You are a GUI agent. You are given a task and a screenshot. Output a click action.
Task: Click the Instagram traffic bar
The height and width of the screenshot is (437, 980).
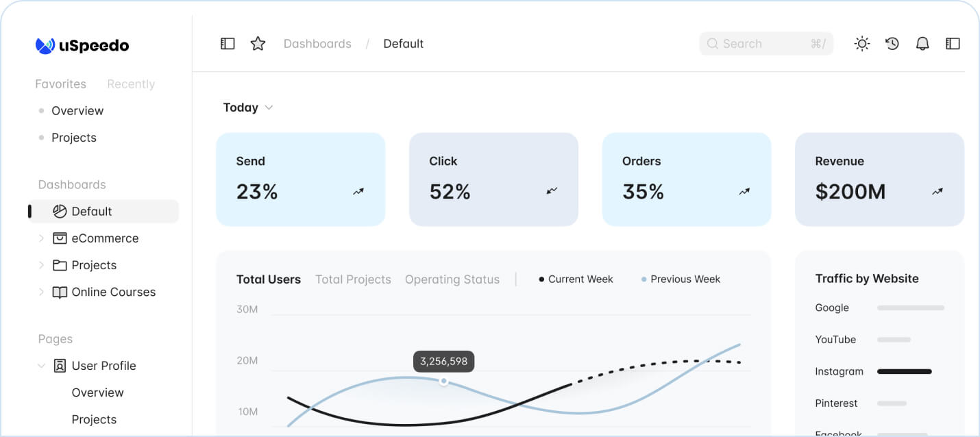point(904,371)
